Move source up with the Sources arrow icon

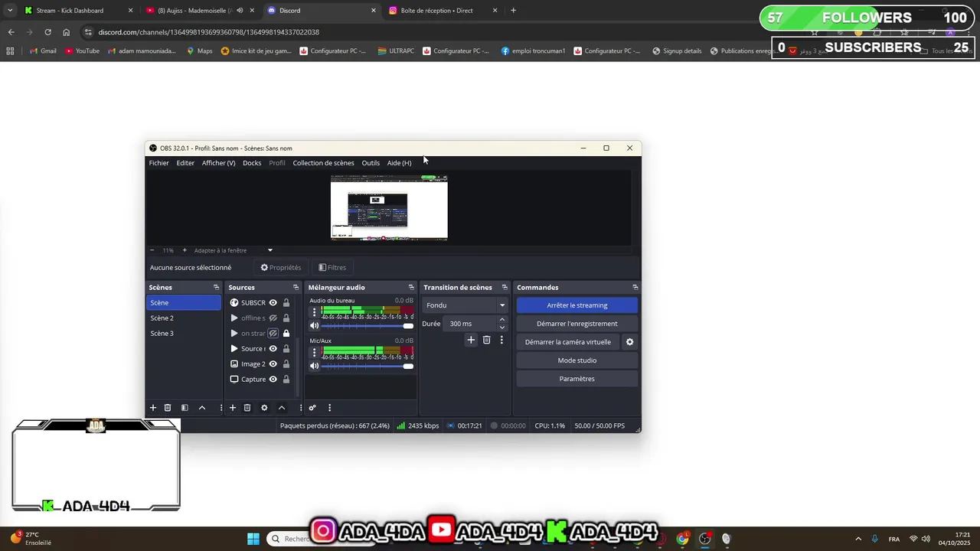pyautogui.click(x=282, y=408)
